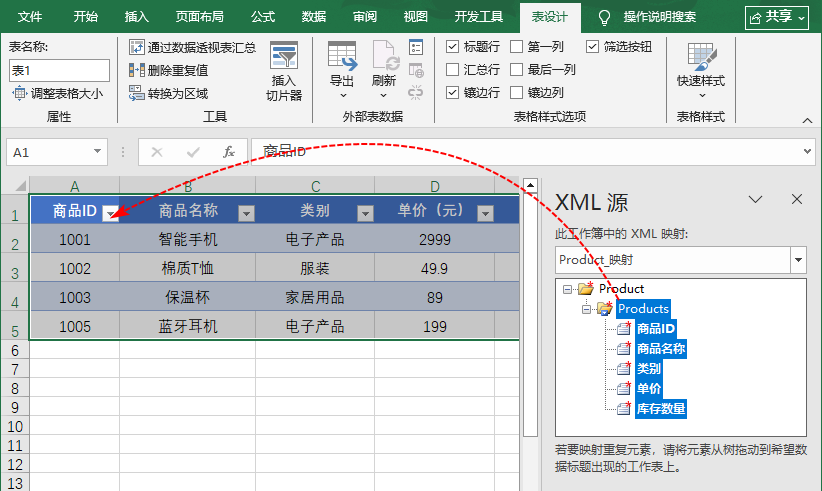Select the Products folder icon in XML tree
Image resolution: width=822 pixels, height=491 pixels.
[x=605, y=308]
